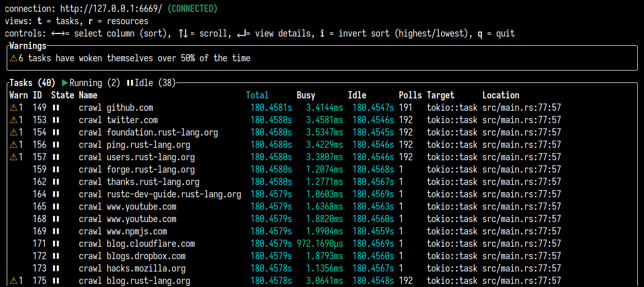Click the 'Warnings' panel title

pos(28,46)
